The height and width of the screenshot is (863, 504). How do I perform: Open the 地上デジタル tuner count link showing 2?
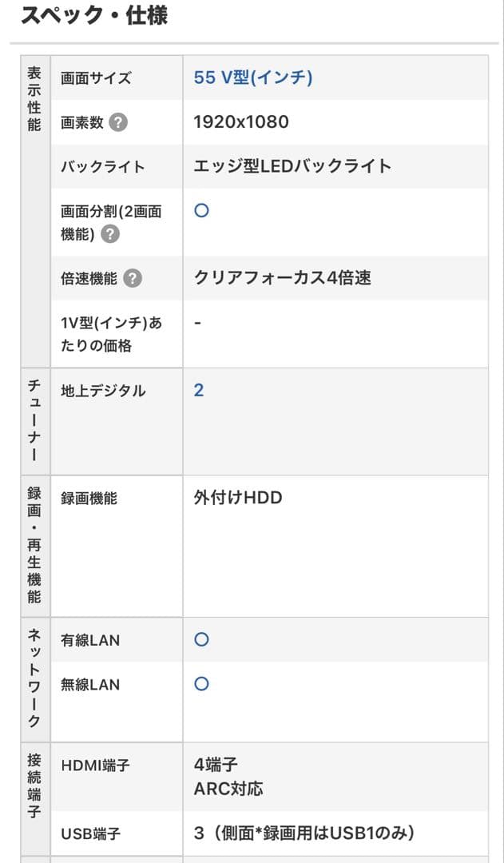[200, 390]
